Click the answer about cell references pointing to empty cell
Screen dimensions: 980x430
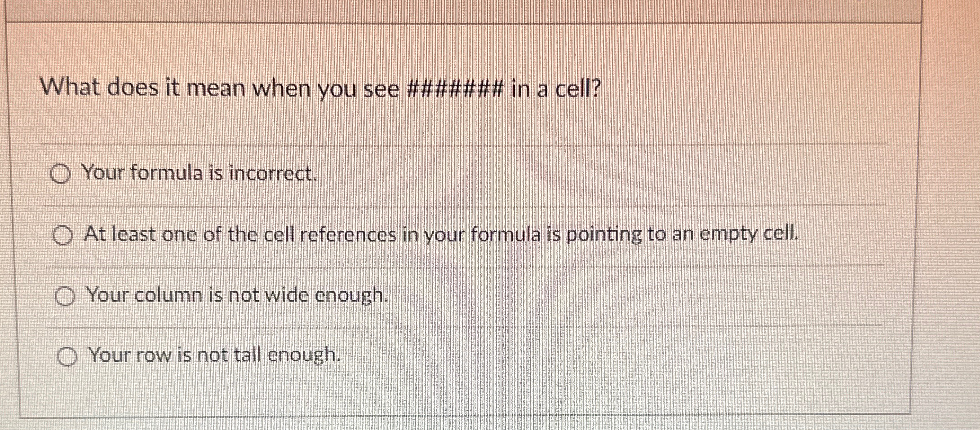(x=440, y=234)
